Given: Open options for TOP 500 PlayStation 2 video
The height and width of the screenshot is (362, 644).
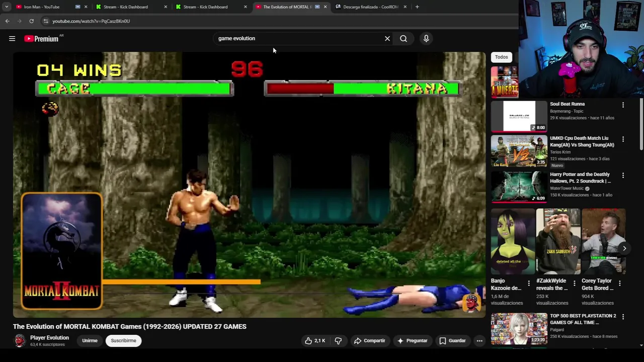Looking at the screenshot, I should (x=623, y=317).
